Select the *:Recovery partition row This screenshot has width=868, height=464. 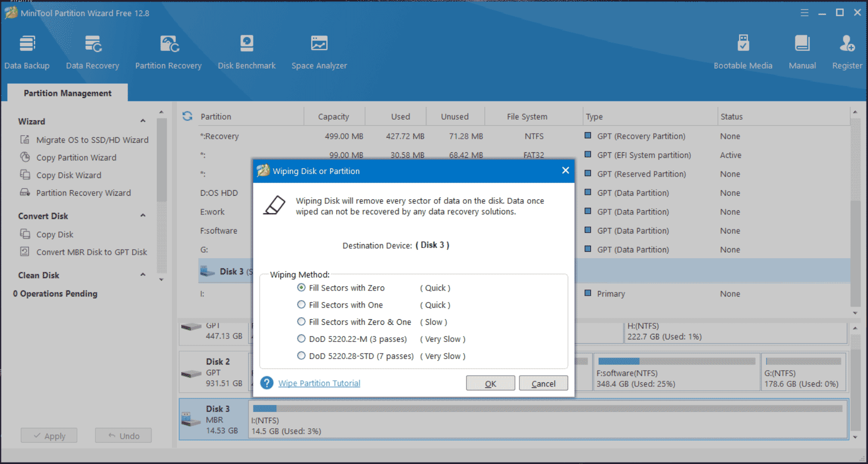tap(523, 136)
